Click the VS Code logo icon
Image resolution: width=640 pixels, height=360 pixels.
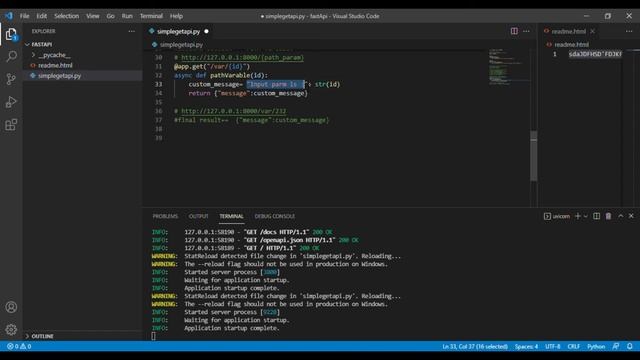[9, 16]
